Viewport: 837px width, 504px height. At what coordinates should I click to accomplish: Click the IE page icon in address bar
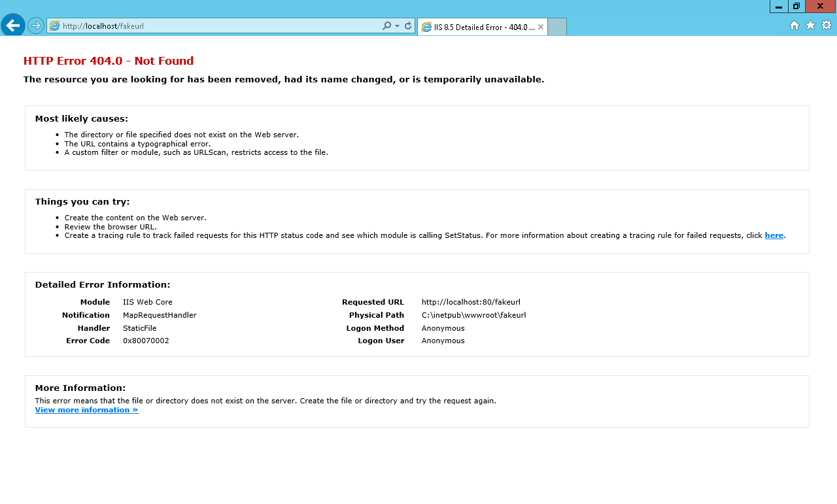click(x=55, y=26)
